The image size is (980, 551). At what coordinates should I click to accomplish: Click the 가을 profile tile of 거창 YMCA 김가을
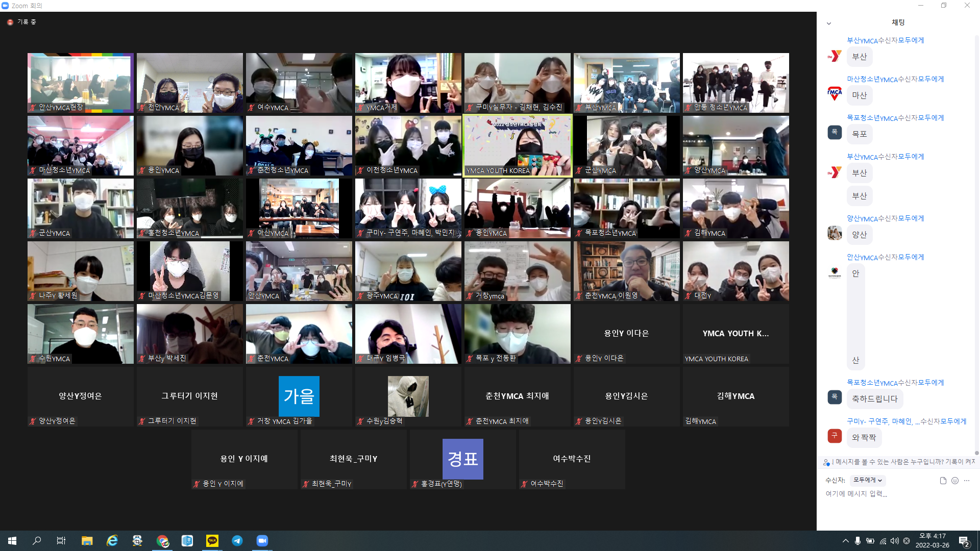click(299, 396)
